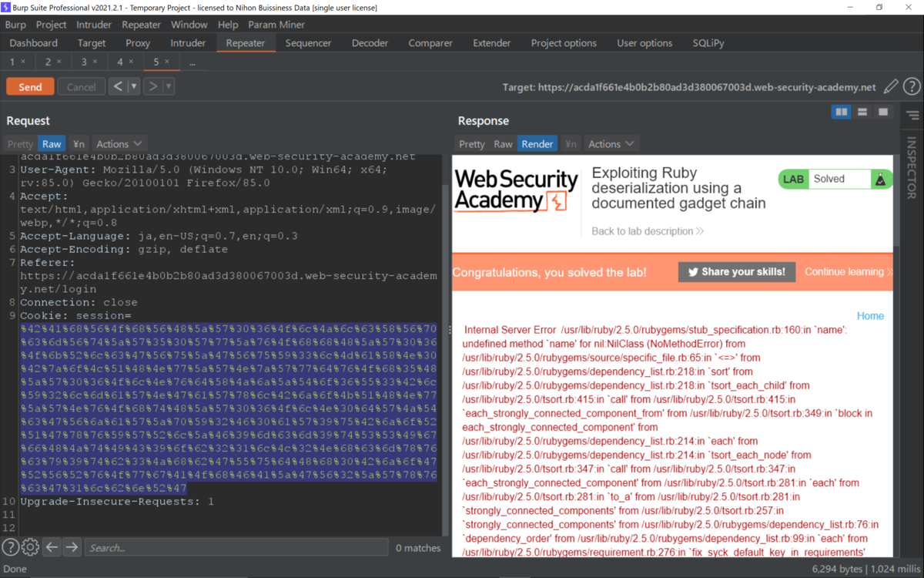Click the edit target pencil icon
The height and width of the screenshot is (578, 924).
pyautogui.click(x=891, y=87)
